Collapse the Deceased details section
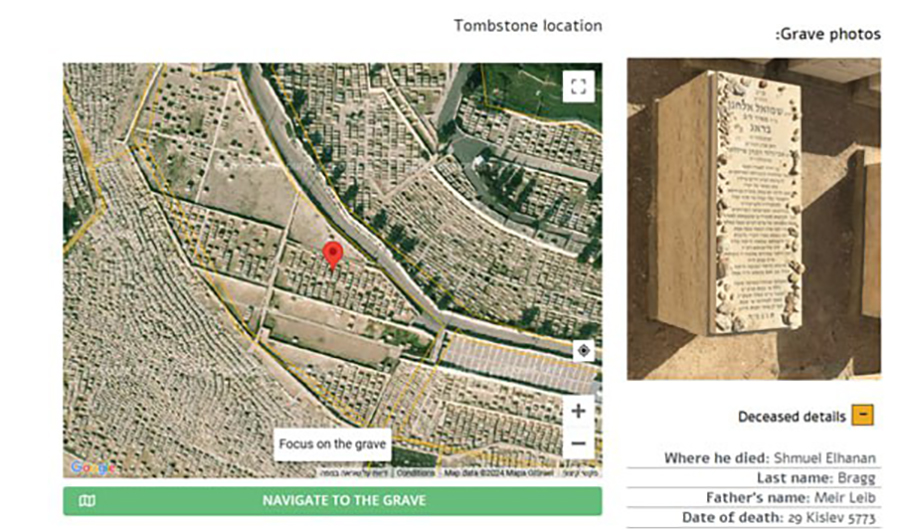Viewport: 900px width, 530px height. (863, 416)
